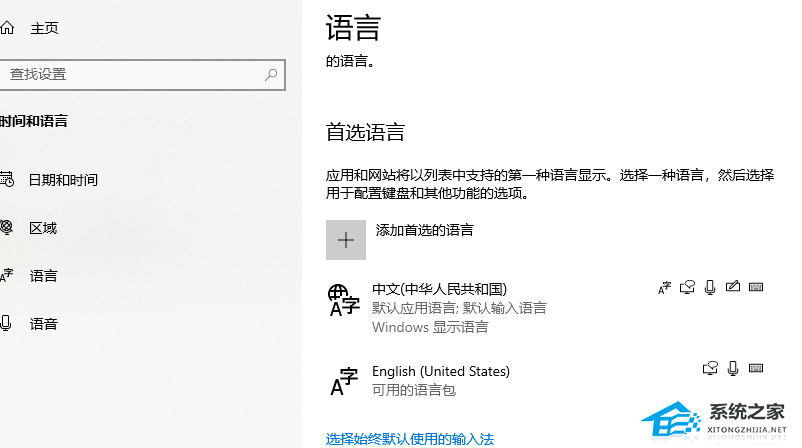Return to 主页 settings home
Viewport: 802px width, 448px height.
[44, 28]
